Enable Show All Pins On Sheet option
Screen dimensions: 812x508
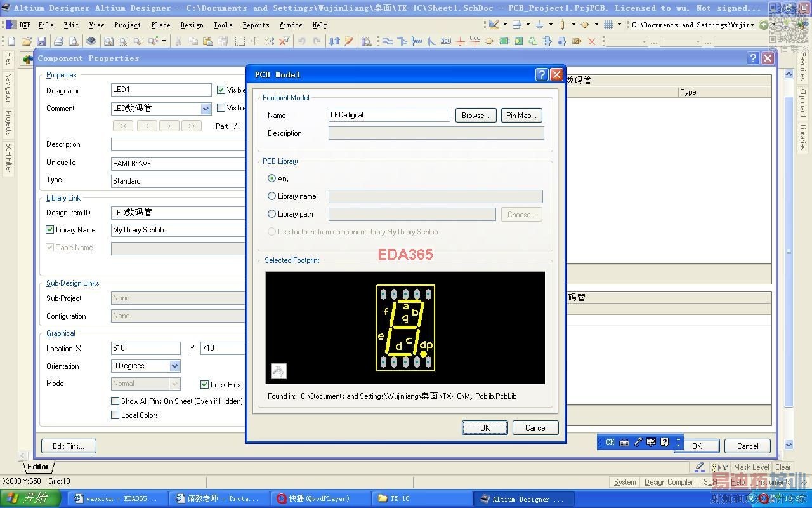(115, 401)
